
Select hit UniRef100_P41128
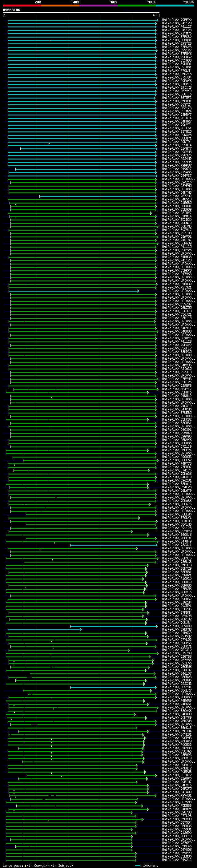coord(177,30)
